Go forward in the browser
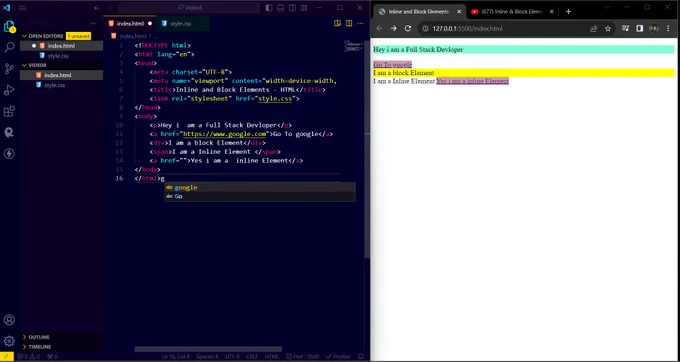Image resolution: width=680 pixels, height=362 pixels. coord(393,29)
